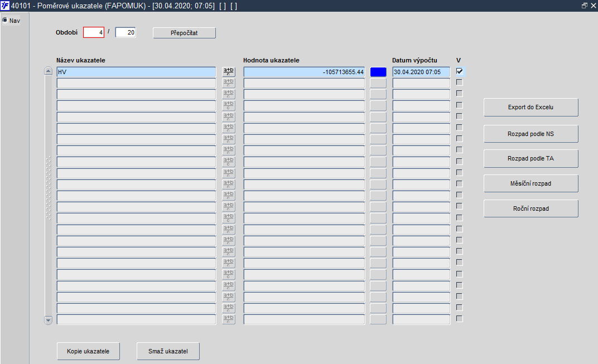Image resolution: width=598 pixels, height=364 pixels.
Task: Show Měsíční rozpad
Action: 531,184
